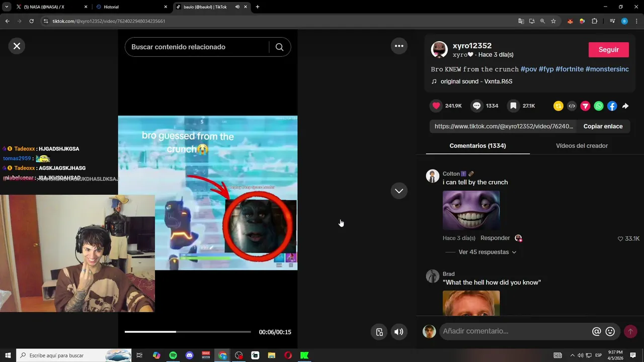Click the red post comment arrow button
Image resolution: width=644 pixels, height=362 pixels.
point(630,332)
